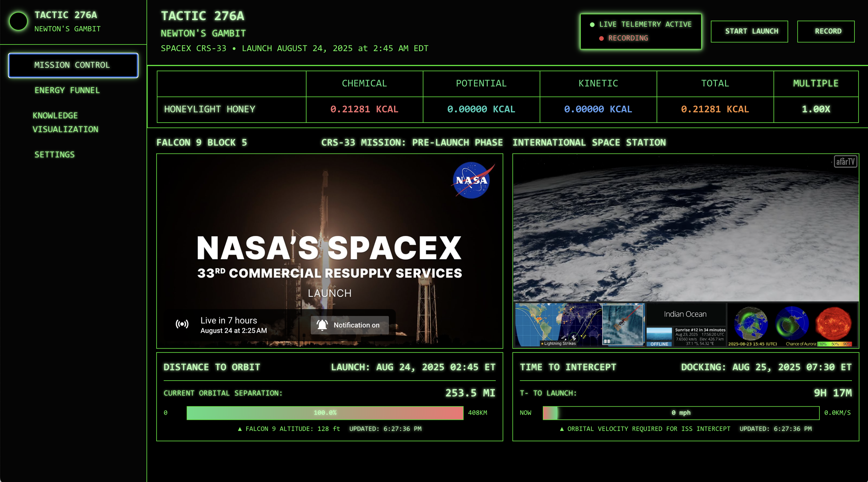Go to Energy Funnel page

(67, 90)
